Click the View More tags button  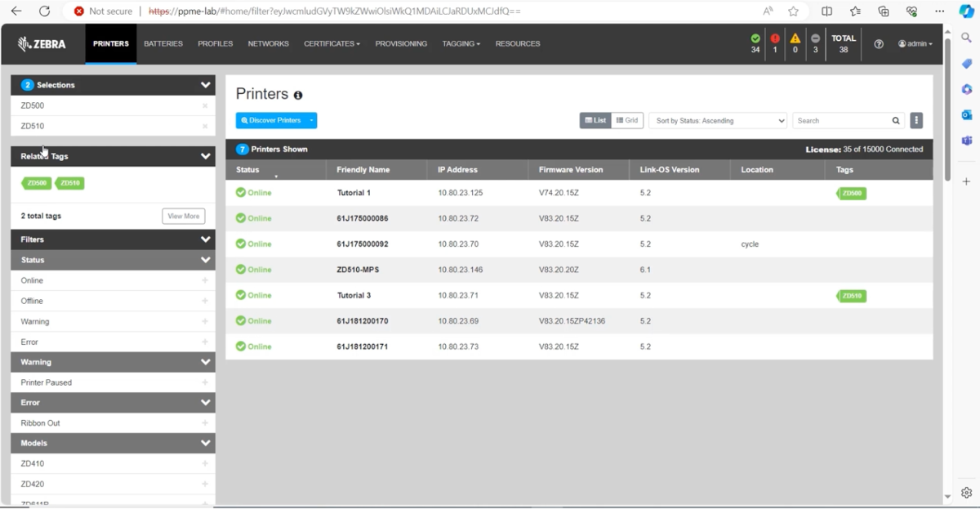click(183, 217)
